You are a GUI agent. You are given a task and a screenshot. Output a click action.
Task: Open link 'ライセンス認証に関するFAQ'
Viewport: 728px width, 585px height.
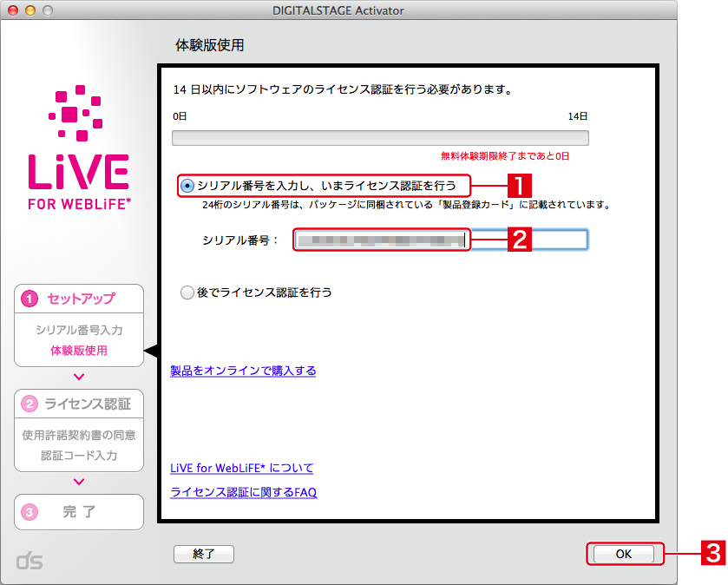pyautogui.click(x=244, y=492)
